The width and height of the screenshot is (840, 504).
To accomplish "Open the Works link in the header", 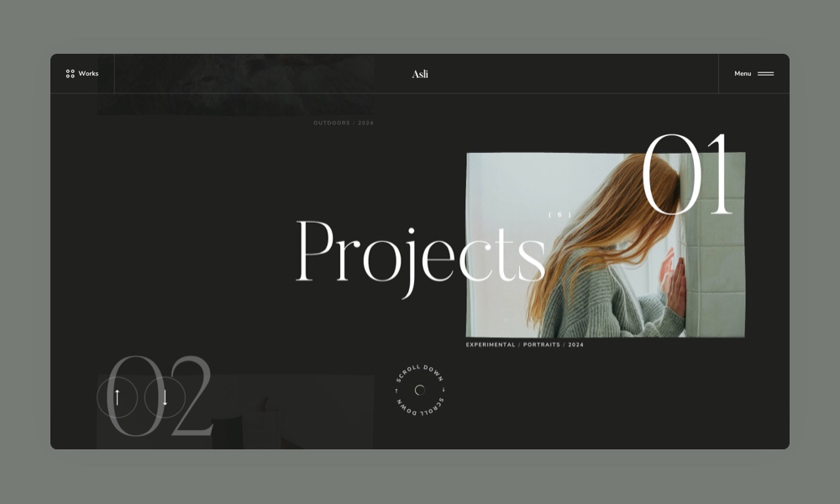I will (88, 74).
